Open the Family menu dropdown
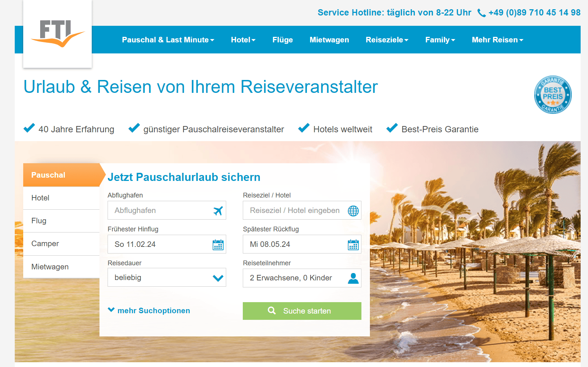Screen dimensions: 588x367 click(440, 40)
